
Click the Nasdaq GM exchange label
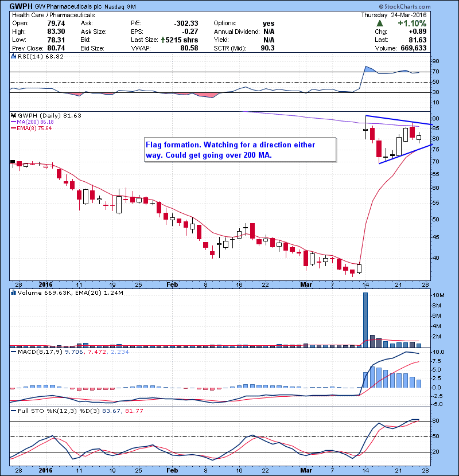[x=120, y=7]
